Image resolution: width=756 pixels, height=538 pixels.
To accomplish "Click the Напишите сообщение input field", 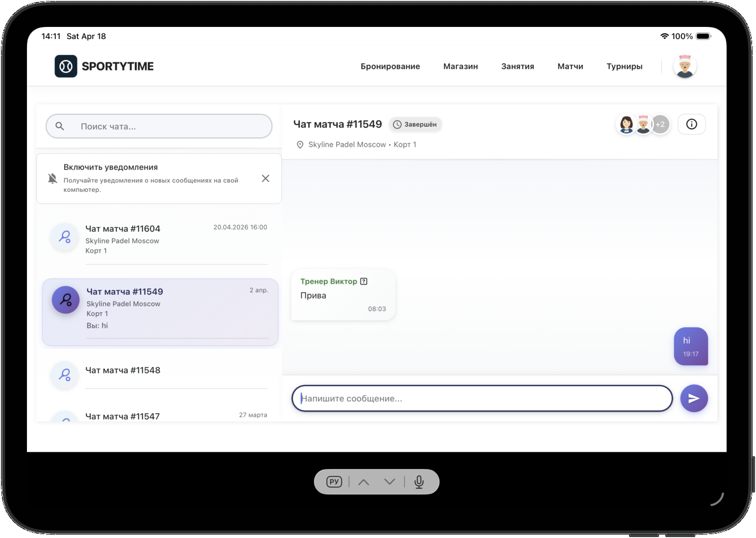I will (x=482, y=398).
